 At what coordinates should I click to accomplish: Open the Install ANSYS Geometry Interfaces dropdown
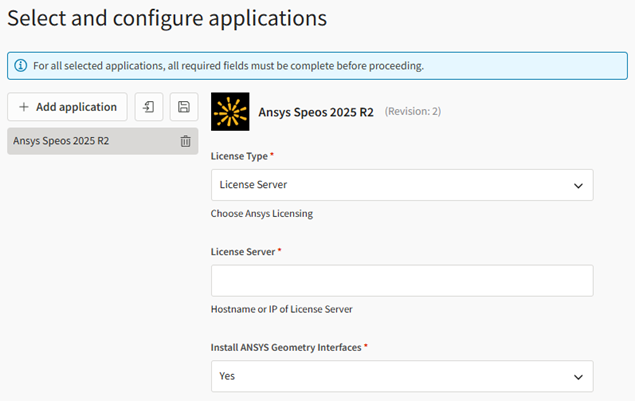(x=402, y=376)
